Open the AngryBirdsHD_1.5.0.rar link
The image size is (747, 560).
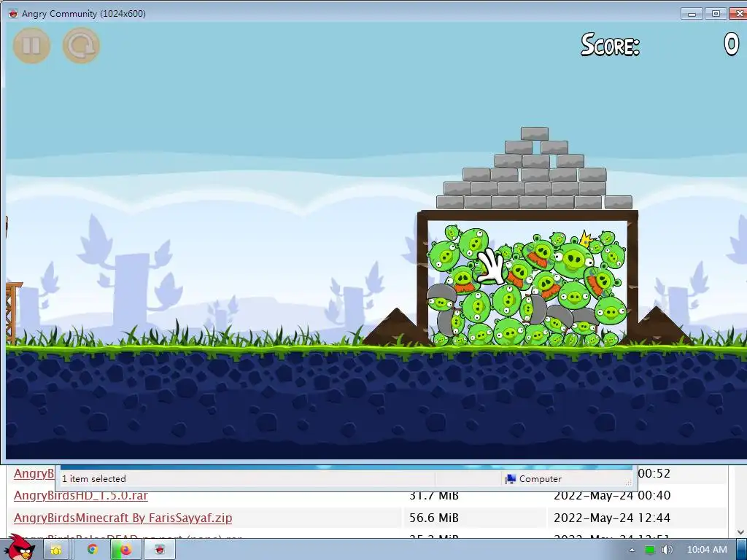coord(80,495)
